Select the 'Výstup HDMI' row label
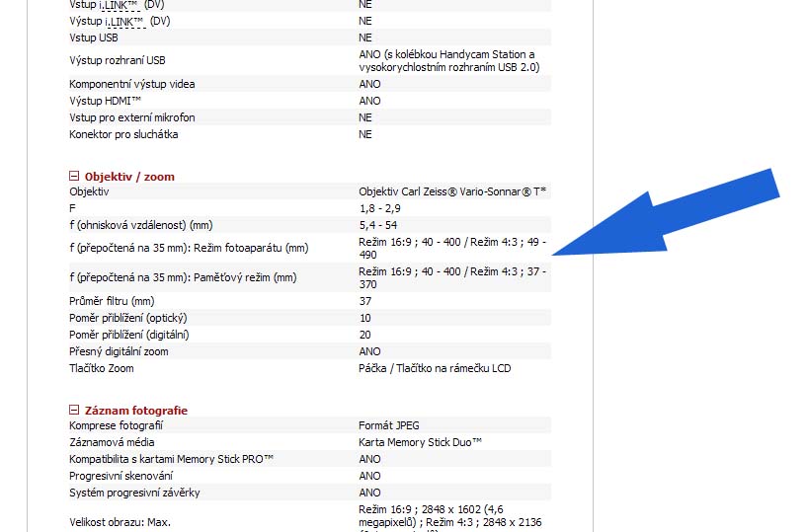 pos(106,101)
